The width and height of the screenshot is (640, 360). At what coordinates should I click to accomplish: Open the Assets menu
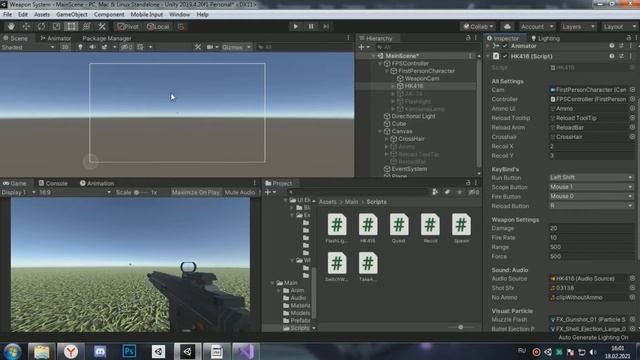coord(42,14)
